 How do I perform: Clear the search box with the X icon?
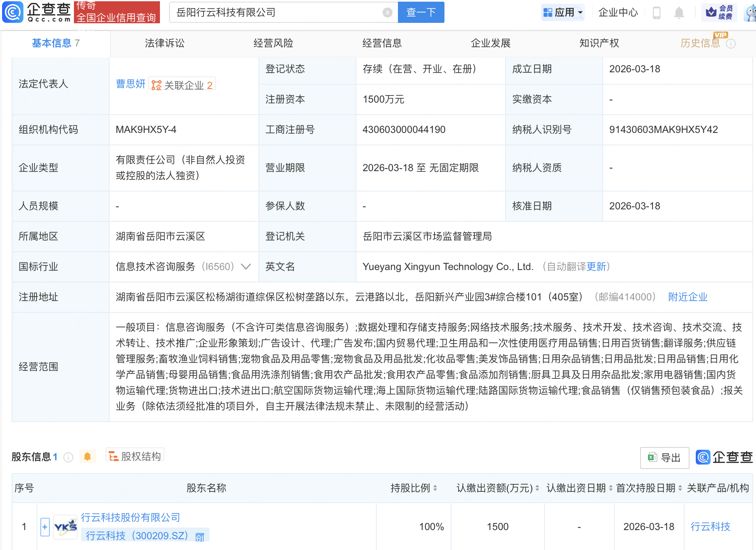tap(388, 12)
